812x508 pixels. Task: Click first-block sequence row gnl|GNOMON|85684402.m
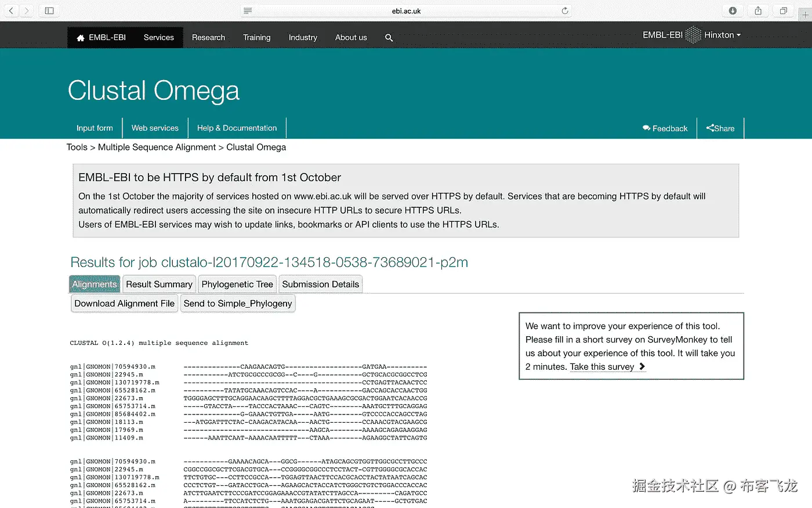248,414
